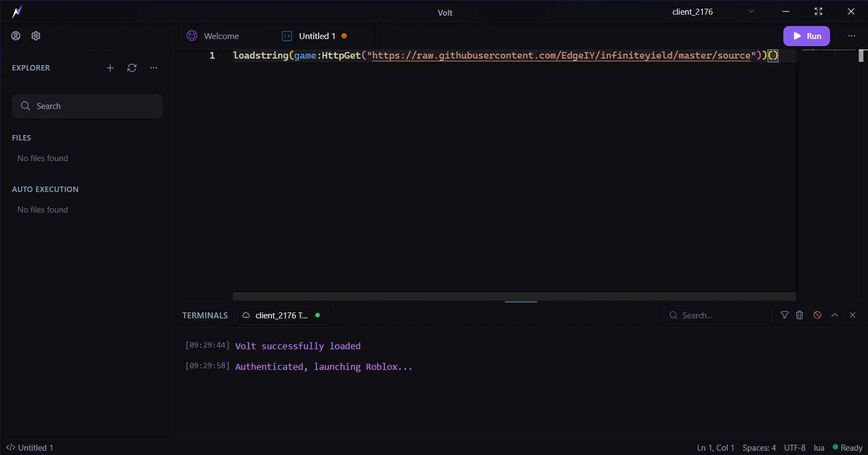Click the red clear/stop terminal icon

(x=818, y=315)
